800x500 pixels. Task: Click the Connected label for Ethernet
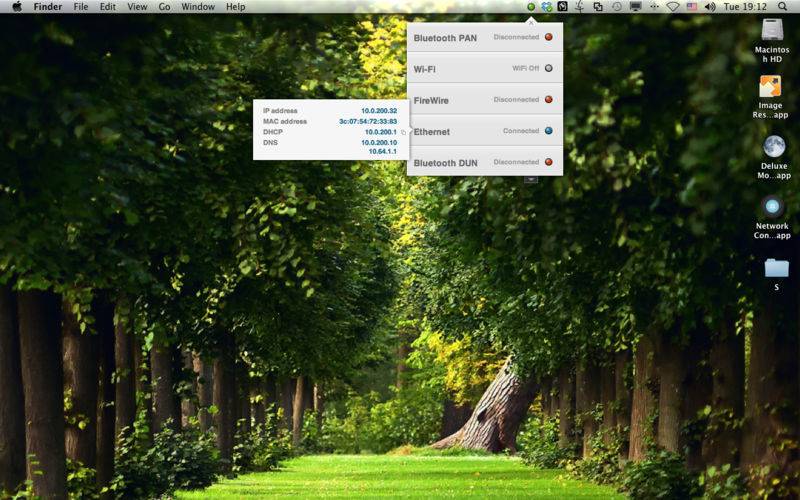520,131
